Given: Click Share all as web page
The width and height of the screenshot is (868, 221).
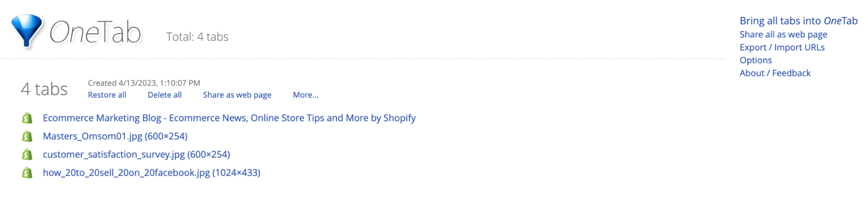Looking at the screenshot, I should tap(783, 34).
